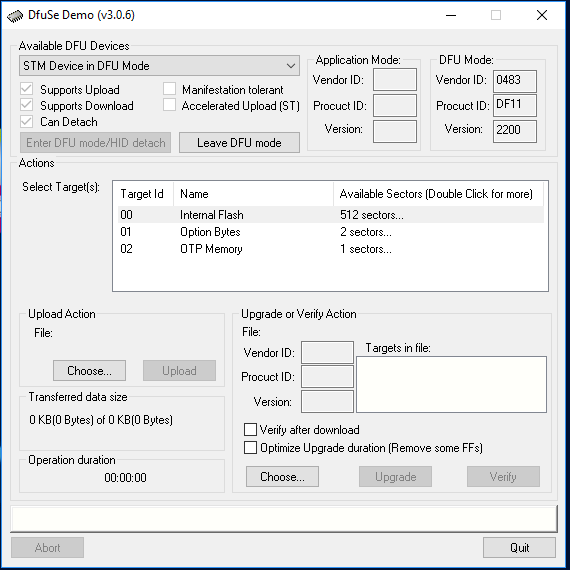Click DFU Mode Procuct ID field DF11
Viewport: 570px width, 570px height.
(515, 105)
